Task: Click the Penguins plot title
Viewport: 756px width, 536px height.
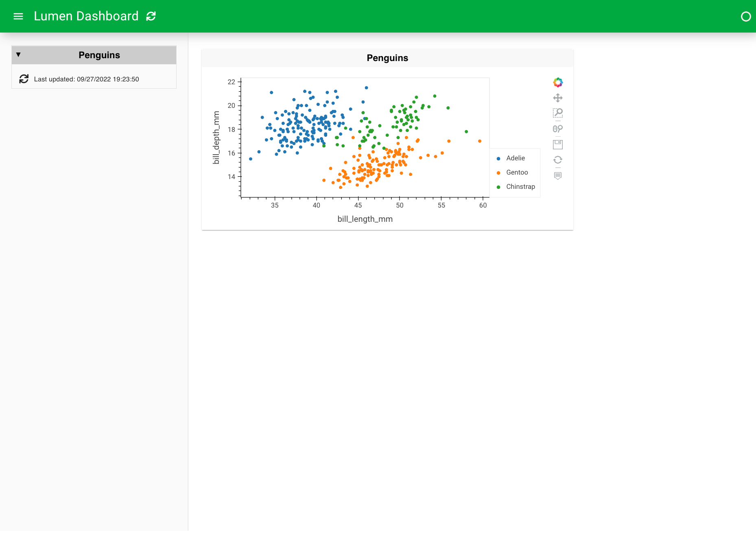Action: pos(387,58)
